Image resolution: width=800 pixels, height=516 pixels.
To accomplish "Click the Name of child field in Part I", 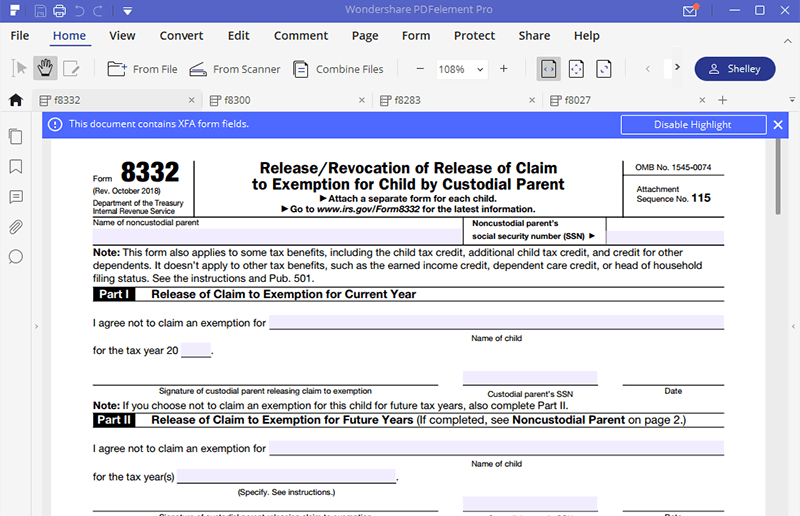I will 496,323.
